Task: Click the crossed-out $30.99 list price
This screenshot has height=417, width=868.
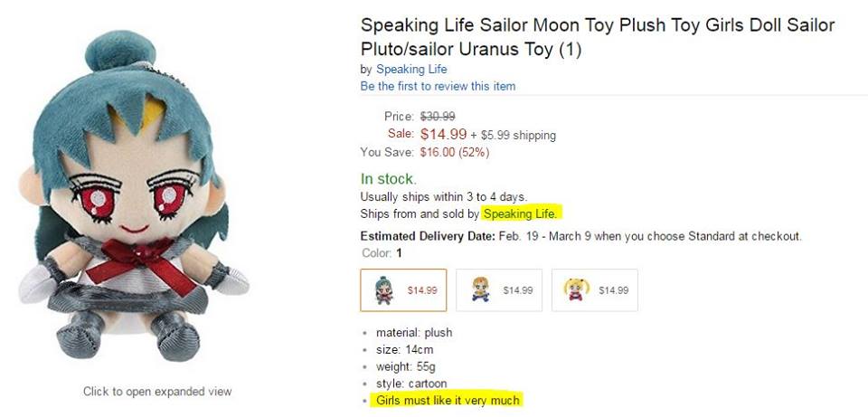Action: (438, 117)
